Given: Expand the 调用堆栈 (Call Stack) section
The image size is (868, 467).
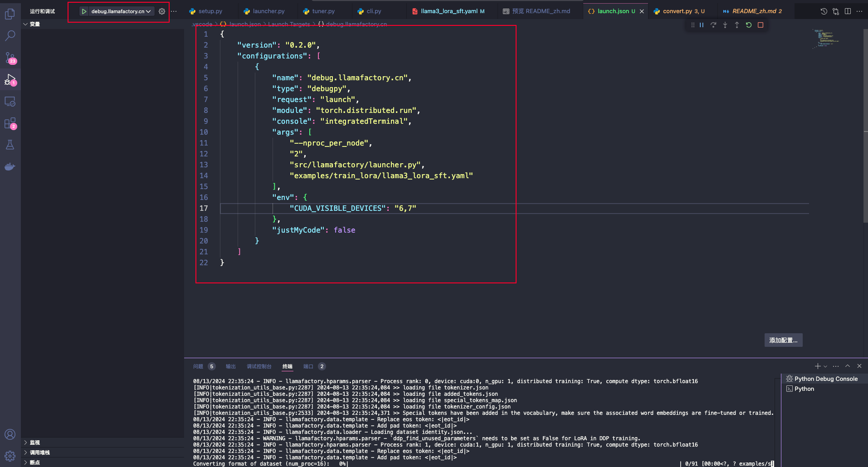Looking at the screenshot, I should [39, 452].
